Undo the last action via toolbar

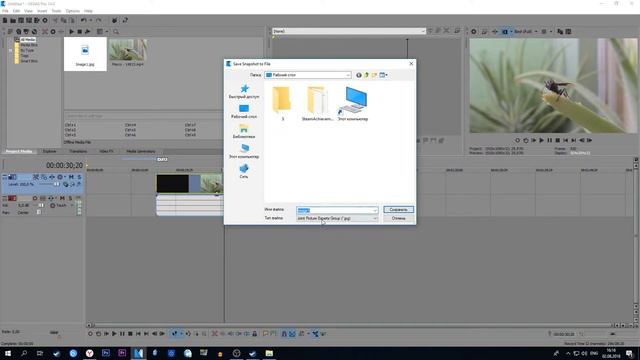point(83,20)
